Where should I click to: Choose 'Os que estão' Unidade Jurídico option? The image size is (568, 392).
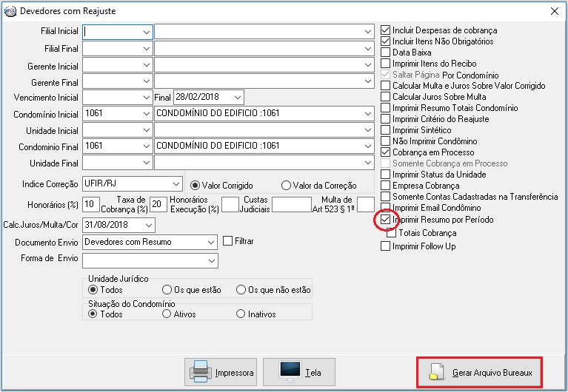coord(167,290)
